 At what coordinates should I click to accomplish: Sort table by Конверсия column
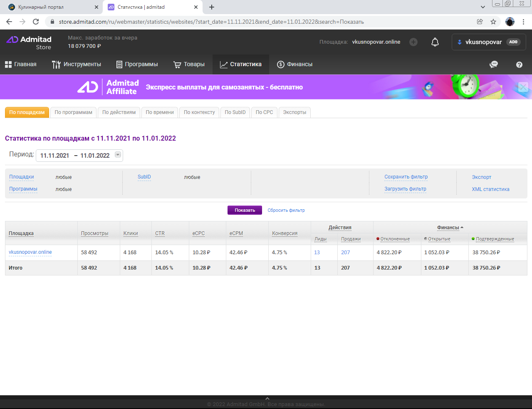point(285,233)
